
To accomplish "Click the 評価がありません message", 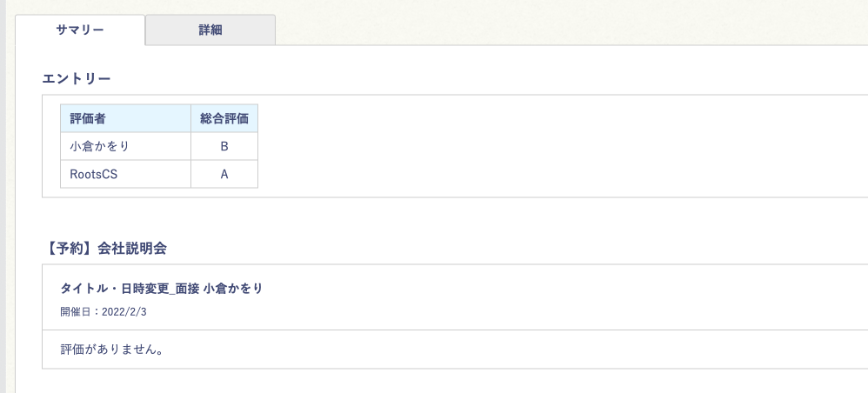I will point(112,350).
